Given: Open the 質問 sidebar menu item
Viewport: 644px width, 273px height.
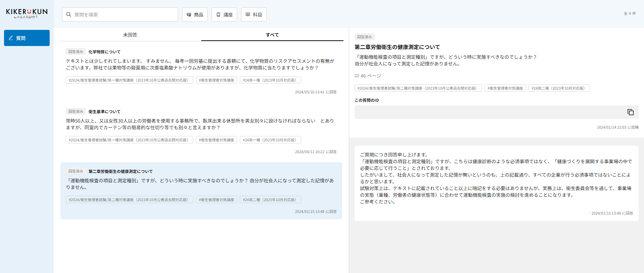Looking at the screenshot, I should (x=27, y=38).
